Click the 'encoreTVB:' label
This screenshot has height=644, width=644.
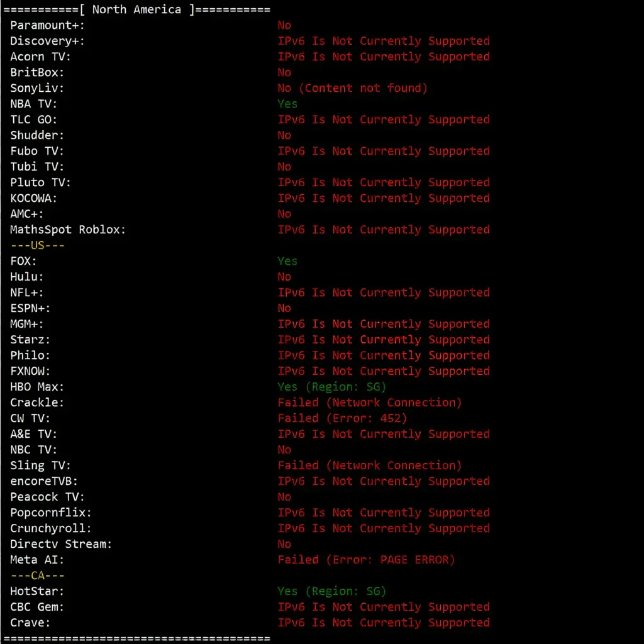(44, 481)
